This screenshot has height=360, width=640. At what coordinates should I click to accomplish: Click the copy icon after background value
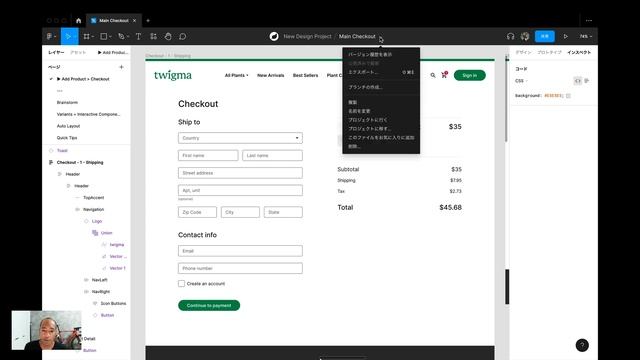point(568,96)
